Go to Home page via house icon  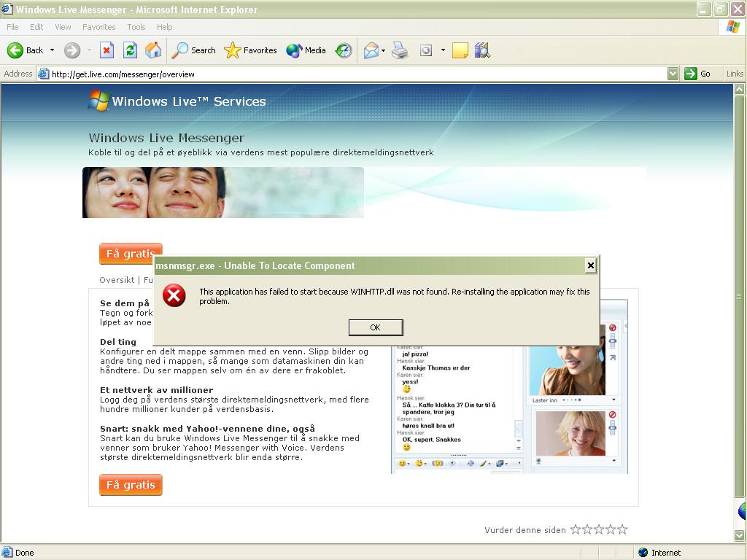pos(153,50)
